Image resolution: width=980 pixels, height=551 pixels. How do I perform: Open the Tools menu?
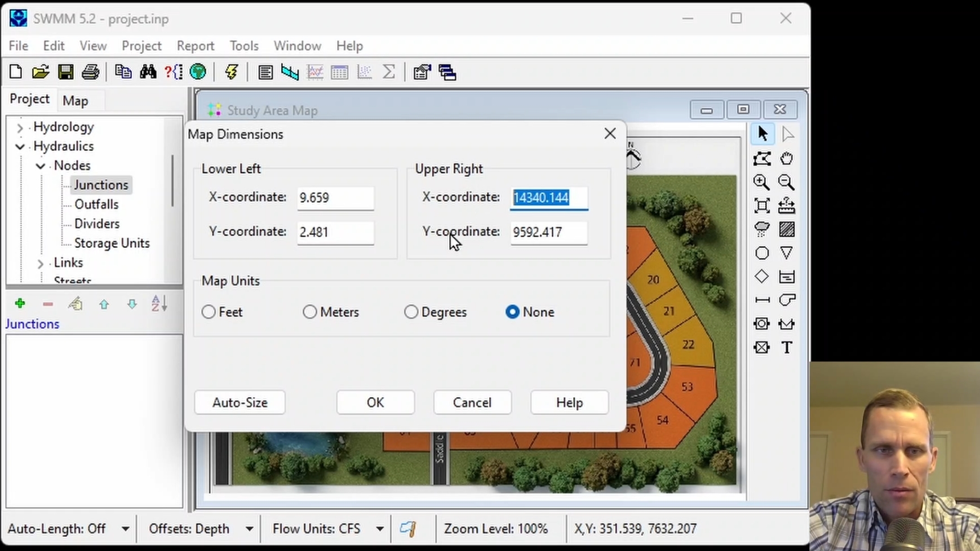click(x=244, y=46)
